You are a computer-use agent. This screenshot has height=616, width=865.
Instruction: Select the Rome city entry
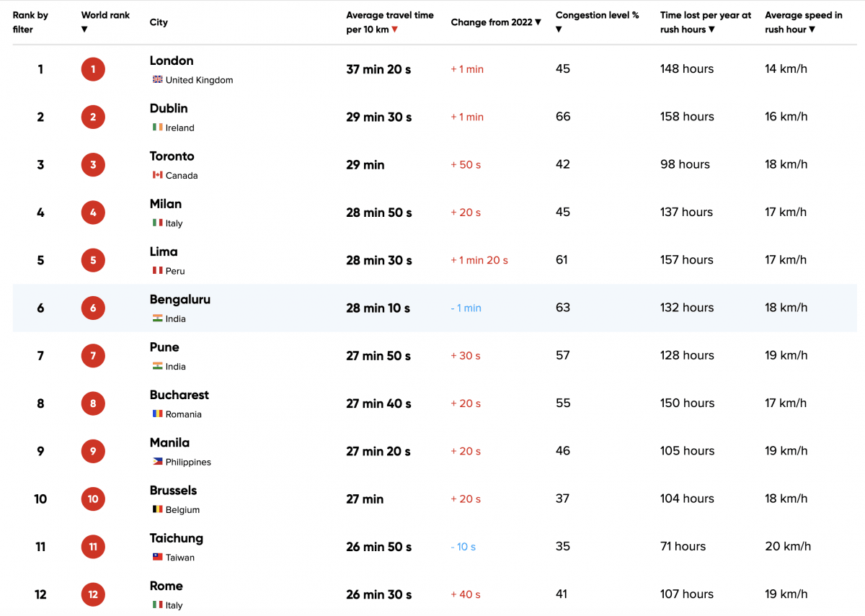pyautogui.click(x=166, y=586)
